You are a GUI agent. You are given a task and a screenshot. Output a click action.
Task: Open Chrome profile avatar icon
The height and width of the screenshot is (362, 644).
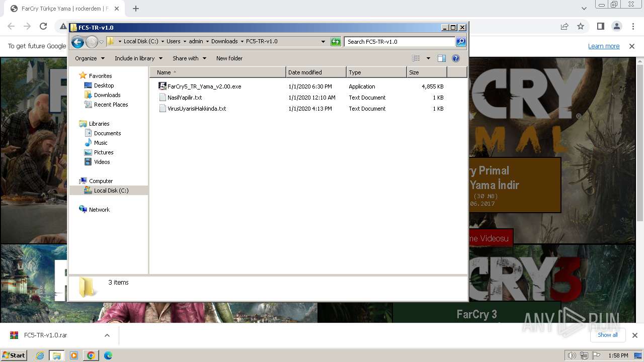pos(617,26)
